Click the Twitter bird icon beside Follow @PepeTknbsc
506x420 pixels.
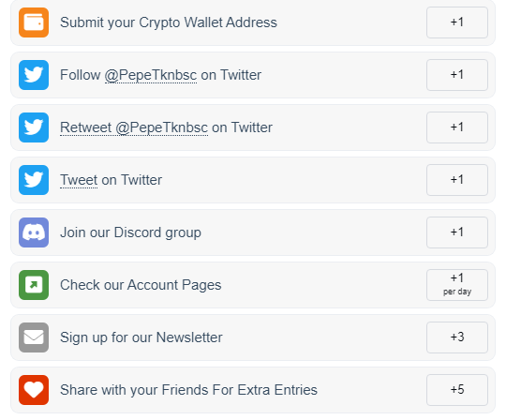pos(34,75)
